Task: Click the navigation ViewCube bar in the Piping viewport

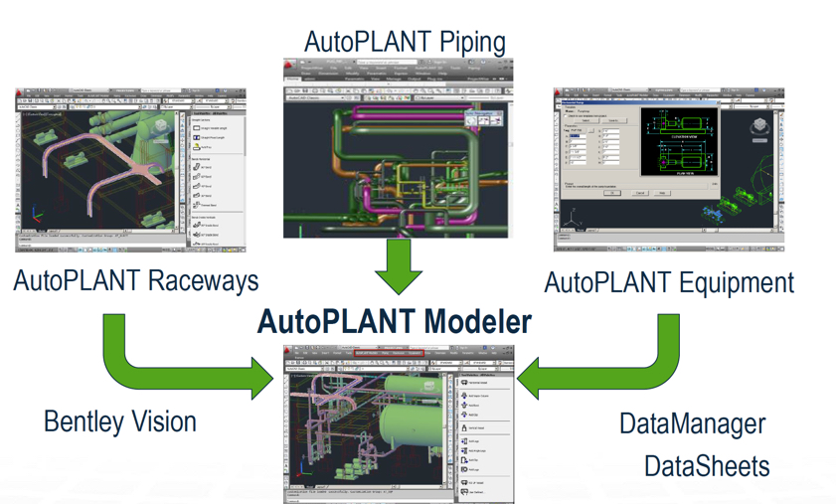Action: (483, 118)
